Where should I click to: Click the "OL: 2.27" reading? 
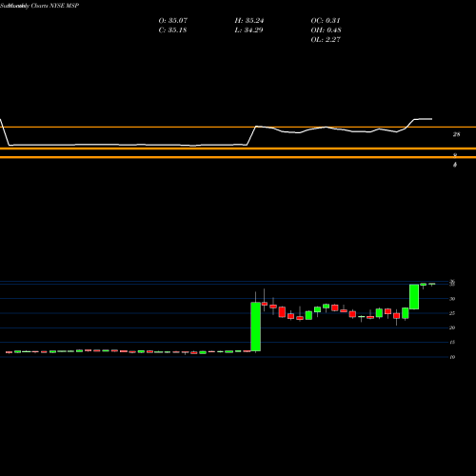point(326,40)
